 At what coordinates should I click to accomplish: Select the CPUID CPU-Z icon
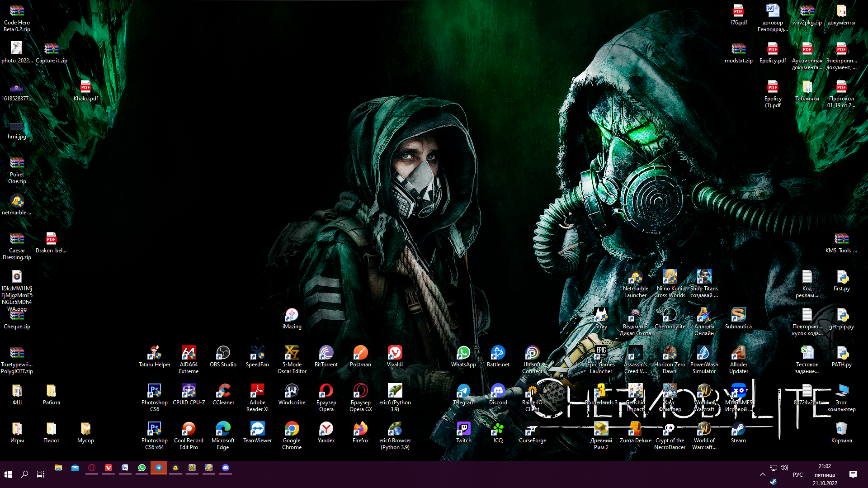pos(189,394)
